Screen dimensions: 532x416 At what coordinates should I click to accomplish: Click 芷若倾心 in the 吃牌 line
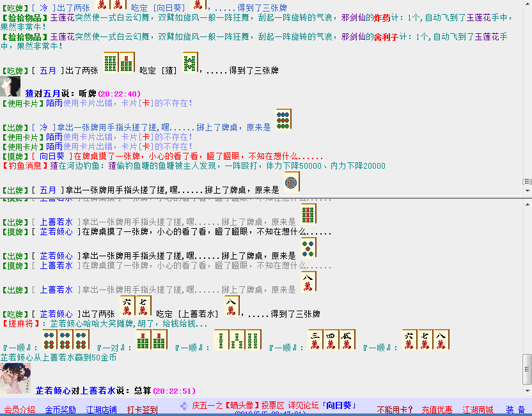click(x=56, y=314)
